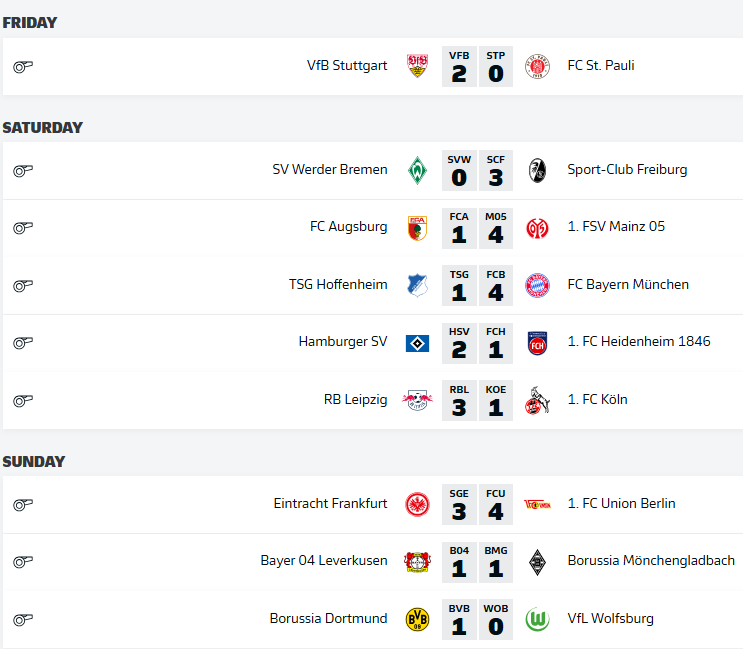743x649 pixels.
Task: Select the Sport-Club Freiburg team name
Action: tap(627, 170)
